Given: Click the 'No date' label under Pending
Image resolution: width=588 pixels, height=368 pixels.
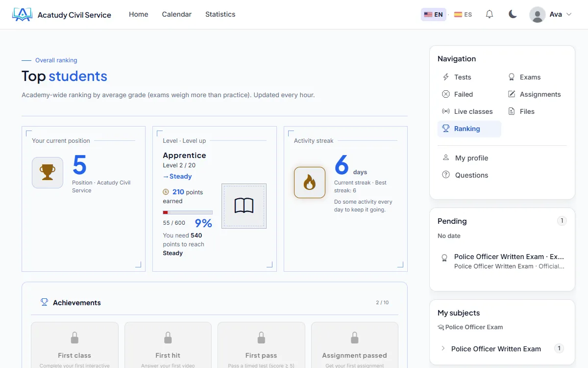Looking at the screenshot, I should click(449, 236).
